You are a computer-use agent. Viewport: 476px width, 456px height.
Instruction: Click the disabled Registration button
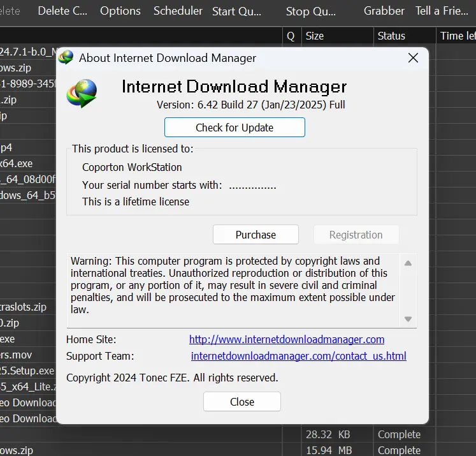coord(356,235)
